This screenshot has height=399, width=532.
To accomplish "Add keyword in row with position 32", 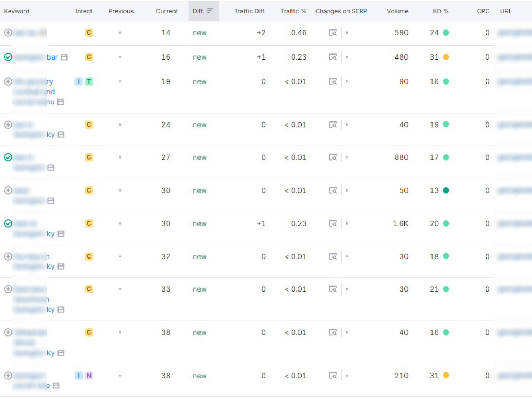I will [x=8, y=256].
